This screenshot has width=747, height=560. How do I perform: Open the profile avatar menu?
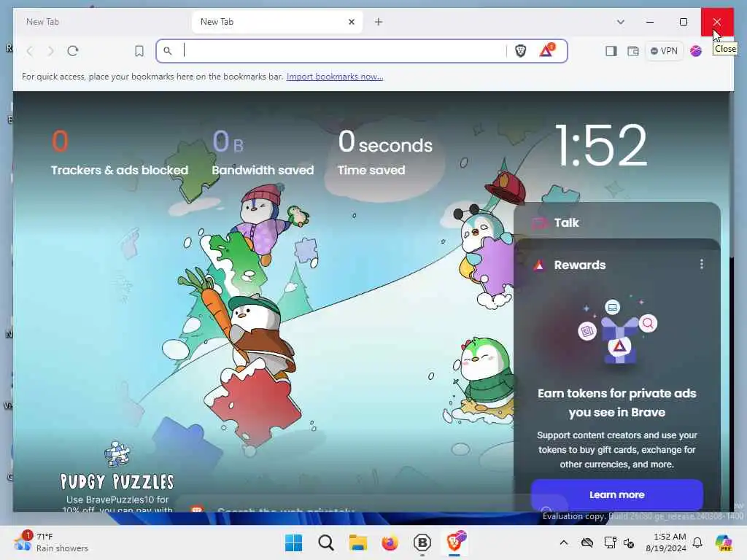tap(696, 51)
